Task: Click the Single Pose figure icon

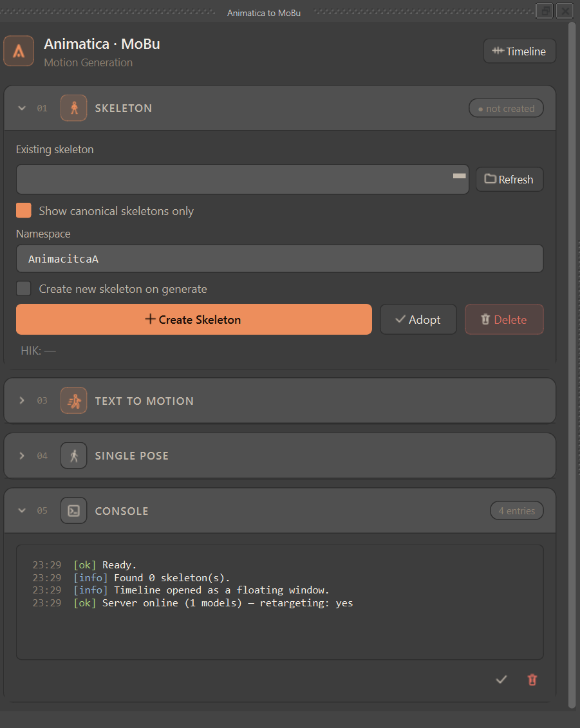Action: tap(74, 456)
